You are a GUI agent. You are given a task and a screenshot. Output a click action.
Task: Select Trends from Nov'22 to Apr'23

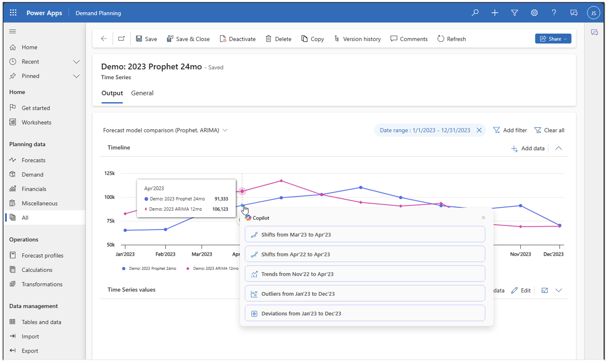click(x=365, y=274)
